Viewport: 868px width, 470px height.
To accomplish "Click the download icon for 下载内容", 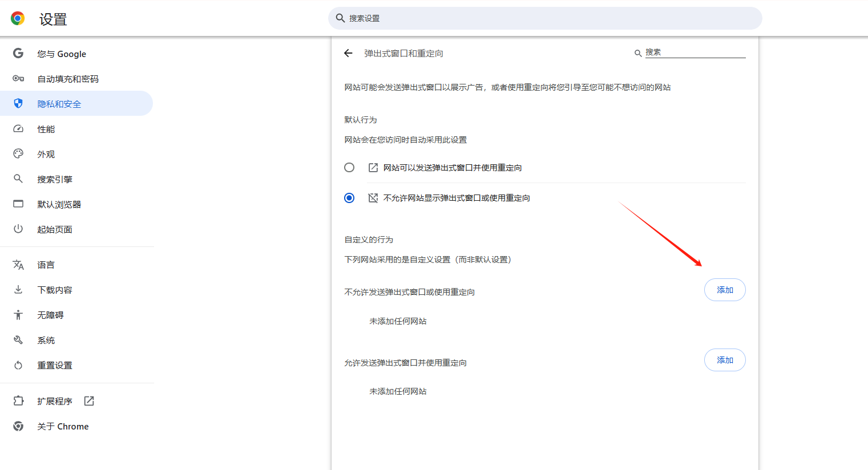I will click(18, 289).
